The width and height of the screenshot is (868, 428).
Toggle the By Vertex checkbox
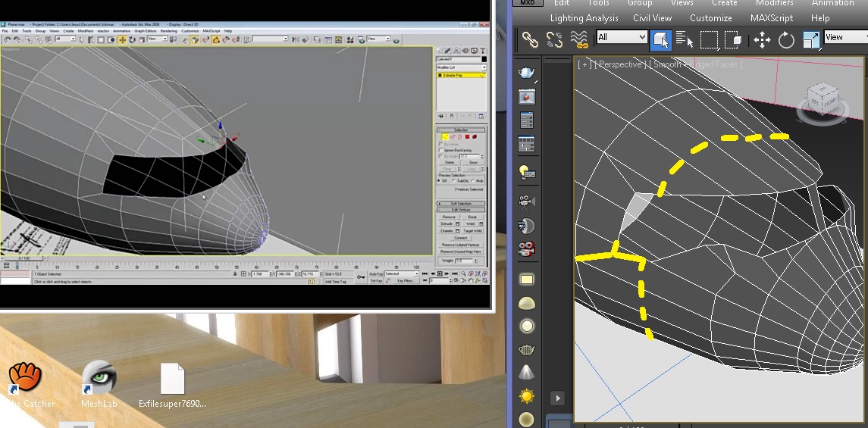(440, 145)
